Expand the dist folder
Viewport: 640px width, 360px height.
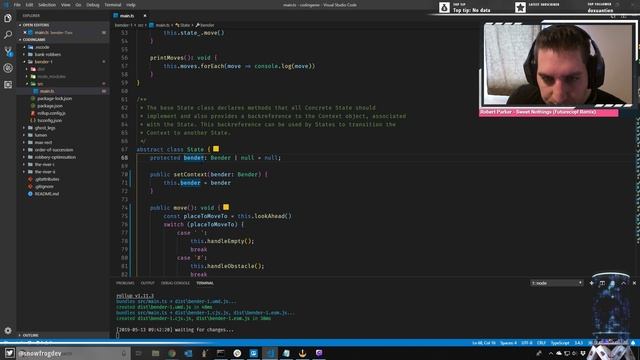[41, 69]
